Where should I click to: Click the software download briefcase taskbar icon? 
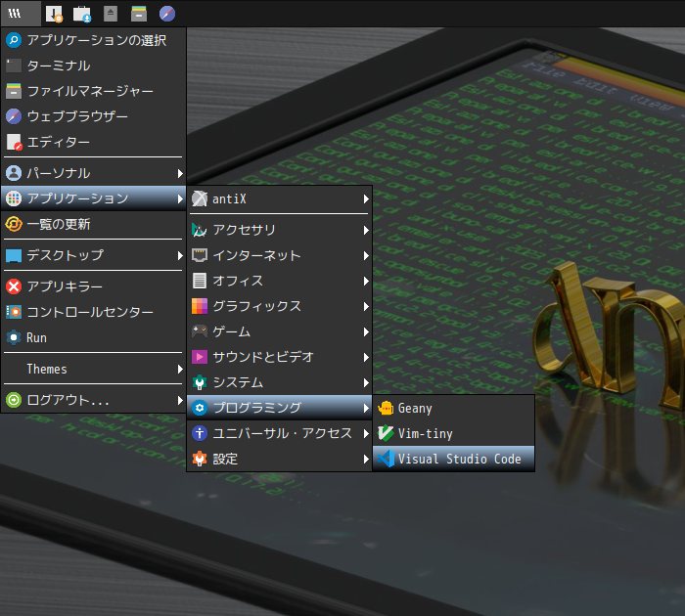(x=81, y=14)
